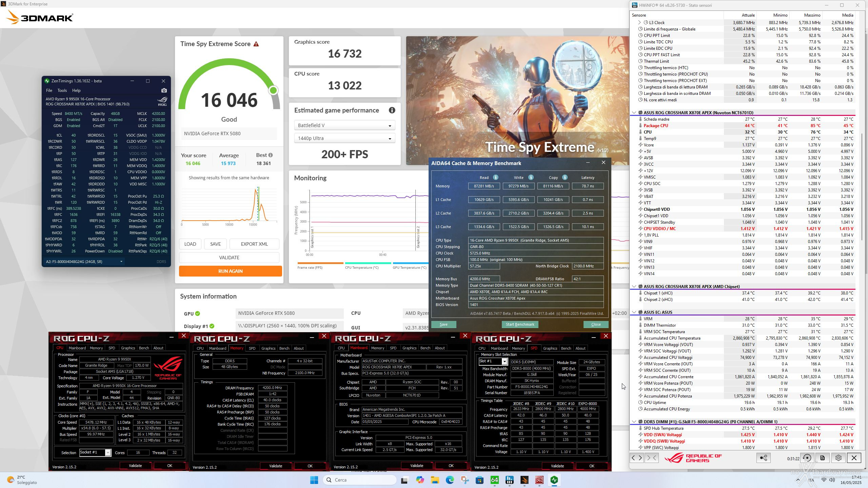Viewport: 868px width, 488px height.
Task: Switch to Graphics tab in CPU-Z Mainboard window
Action: pyautogui.click(x=409, y=348)
